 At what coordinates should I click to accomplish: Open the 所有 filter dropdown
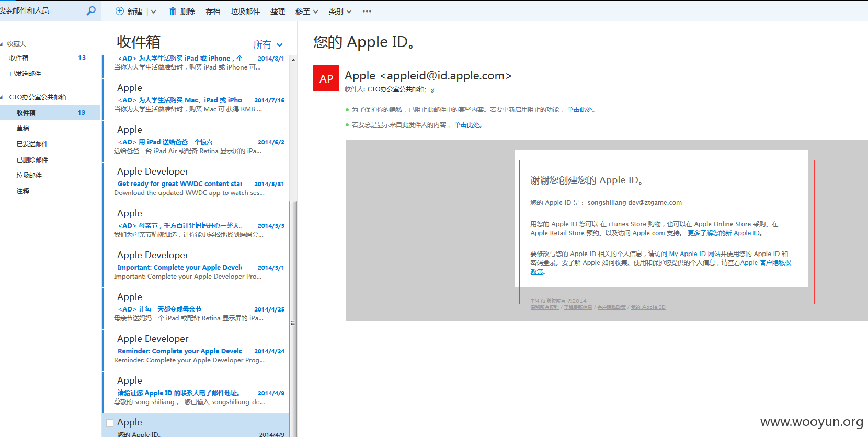click(x=268, y=44)
